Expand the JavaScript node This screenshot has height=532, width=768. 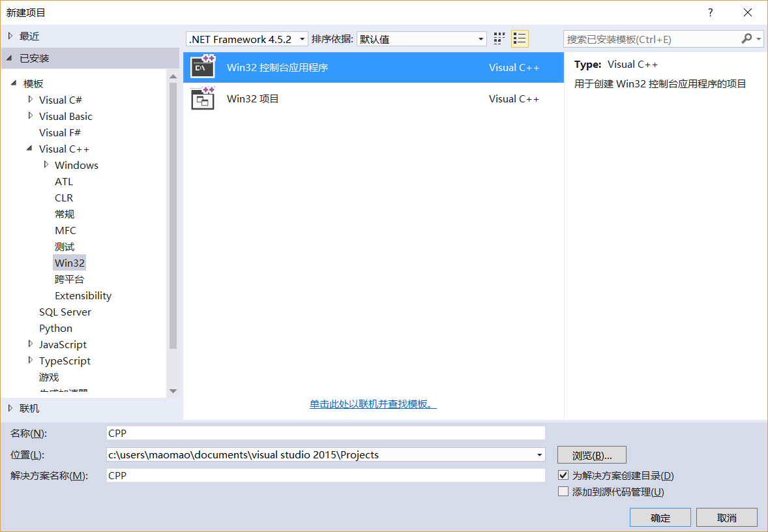tap(31, 344)
